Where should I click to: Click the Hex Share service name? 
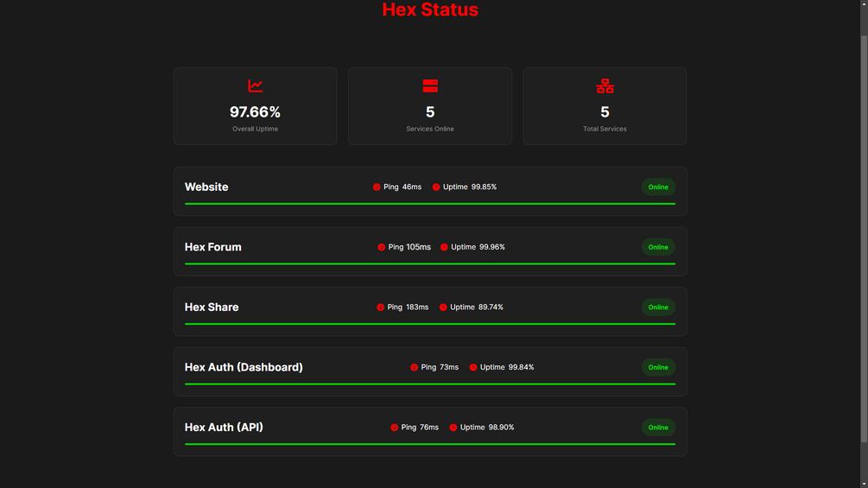pyautogui.click(x=212, y=307)
